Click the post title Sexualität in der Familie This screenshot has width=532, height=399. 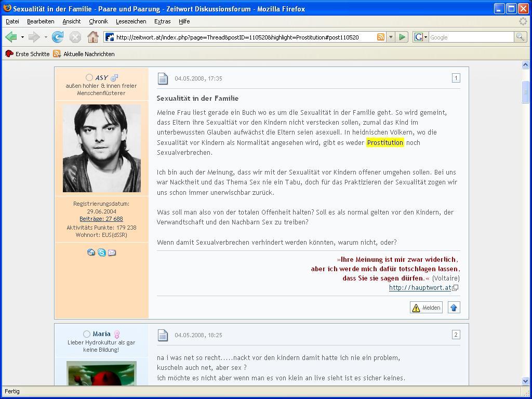197,98
